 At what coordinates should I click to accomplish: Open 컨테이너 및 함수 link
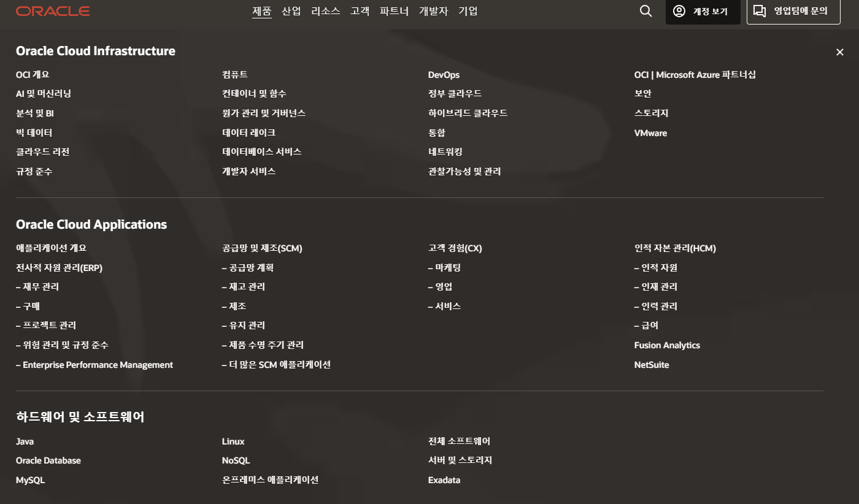[254, 94]
